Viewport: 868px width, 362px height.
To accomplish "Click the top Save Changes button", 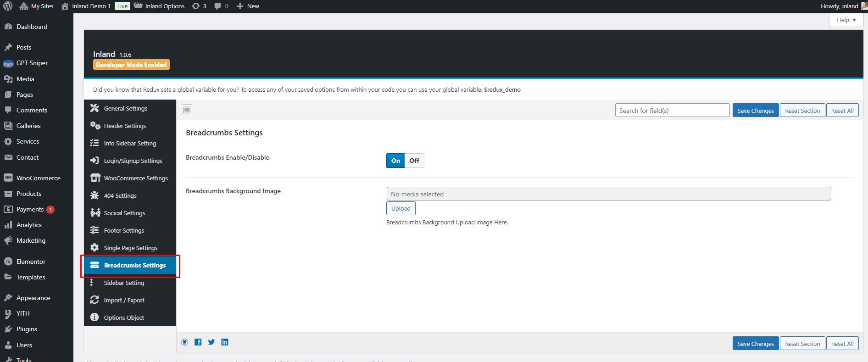I will pyautogui.click(x=756, y=111).
